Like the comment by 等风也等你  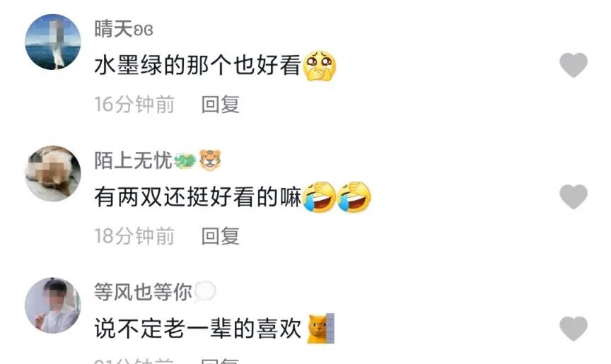tap(574, 329)
